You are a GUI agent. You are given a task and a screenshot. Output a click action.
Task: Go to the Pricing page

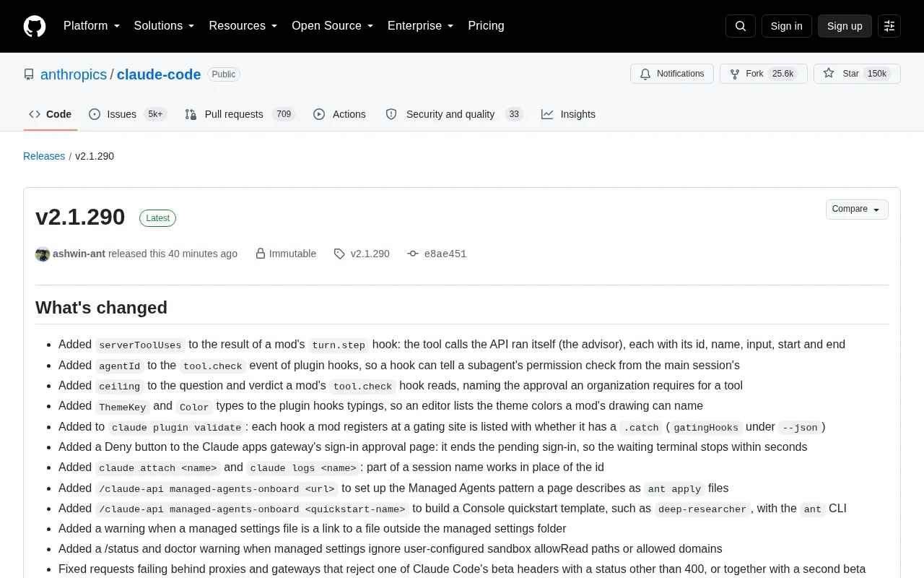click(x=486, y=26)
